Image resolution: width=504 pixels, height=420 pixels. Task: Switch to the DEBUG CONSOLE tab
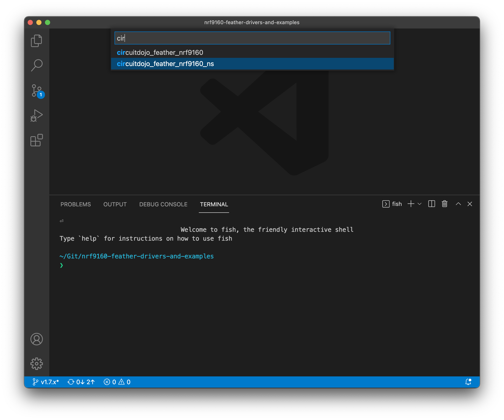pos(163,204)
